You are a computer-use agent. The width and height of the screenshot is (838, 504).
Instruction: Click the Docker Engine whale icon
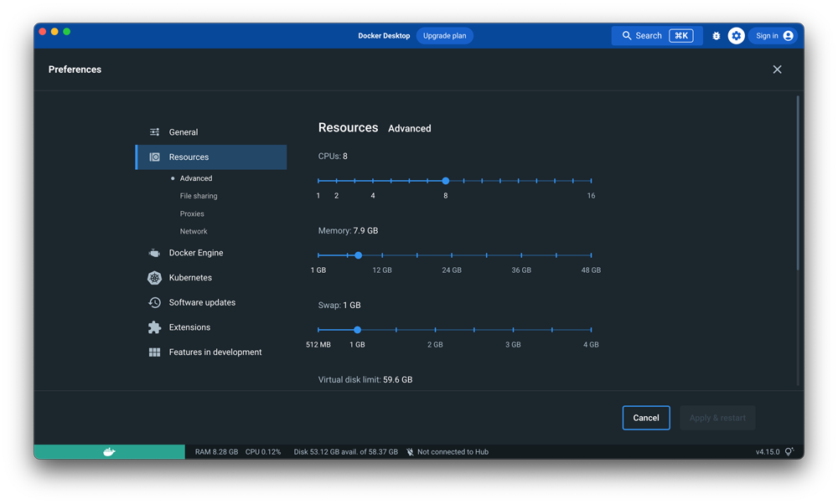pos(154,253)
